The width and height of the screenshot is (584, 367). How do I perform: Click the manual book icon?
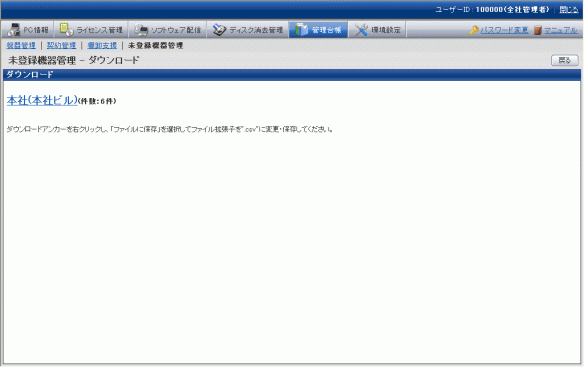537,30
